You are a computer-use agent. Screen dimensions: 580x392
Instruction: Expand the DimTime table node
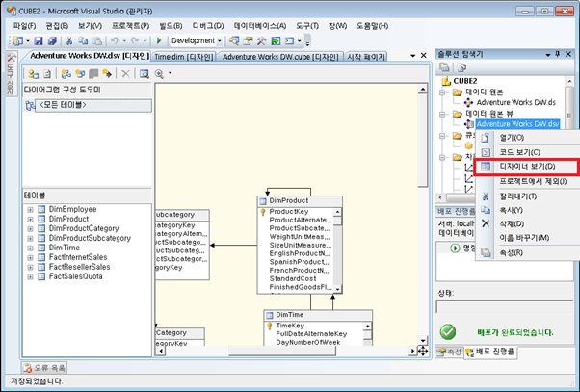click(30, 248)
